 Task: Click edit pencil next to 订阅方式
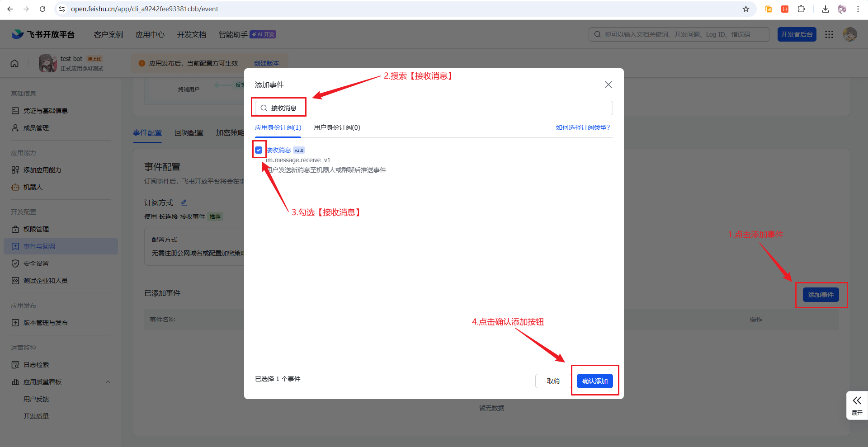tap(184, 202)
